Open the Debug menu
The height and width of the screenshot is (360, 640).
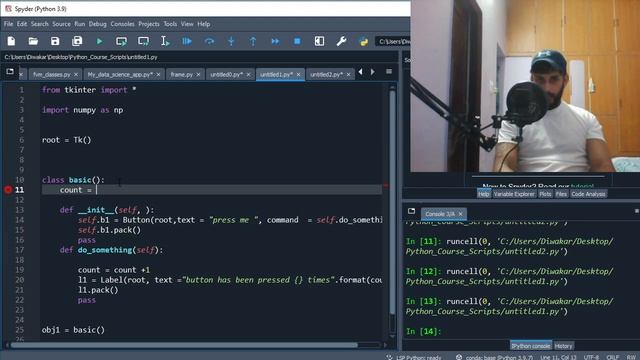coord(98,24)
